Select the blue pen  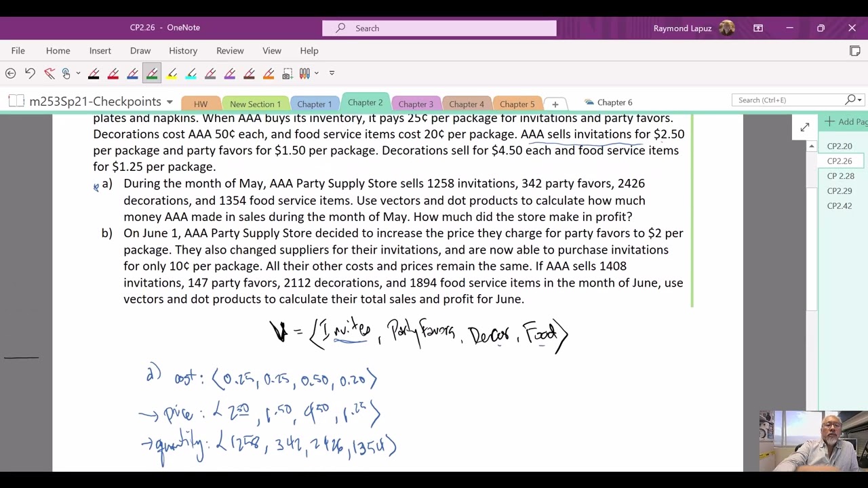click(132, 73)
